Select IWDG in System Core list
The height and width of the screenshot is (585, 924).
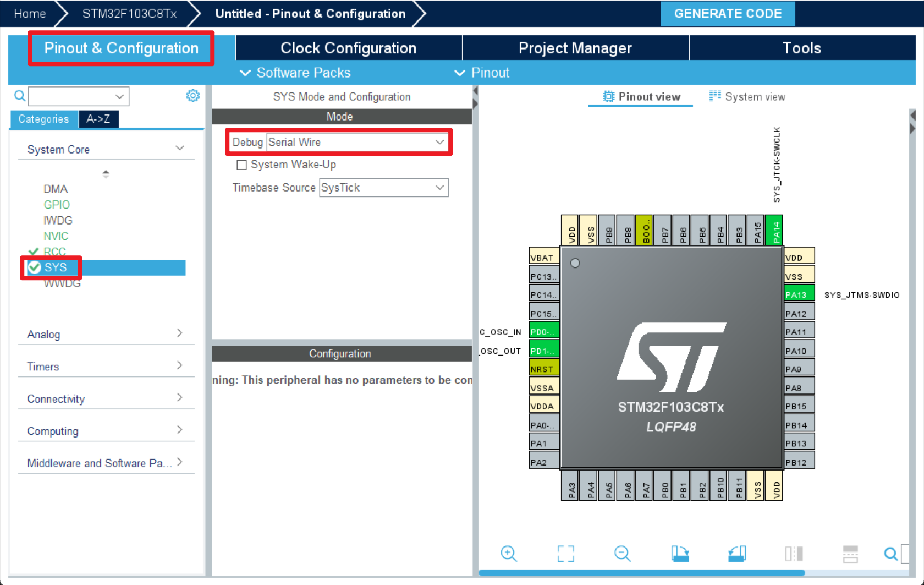coord(58,220)
